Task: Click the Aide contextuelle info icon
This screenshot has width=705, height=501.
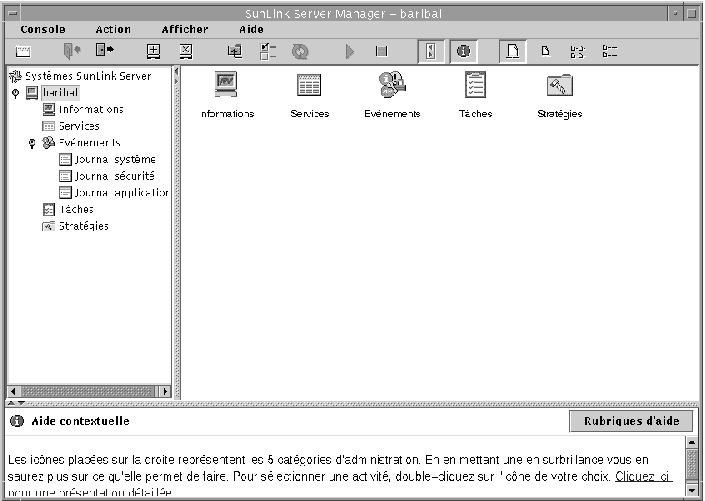Action: [17, 421]
